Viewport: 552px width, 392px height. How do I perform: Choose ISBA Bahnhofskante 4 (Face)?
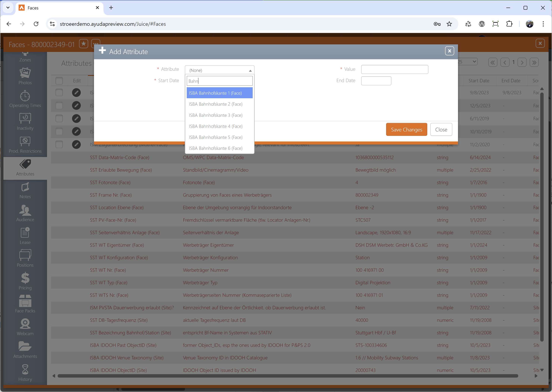tap(220, 126)
